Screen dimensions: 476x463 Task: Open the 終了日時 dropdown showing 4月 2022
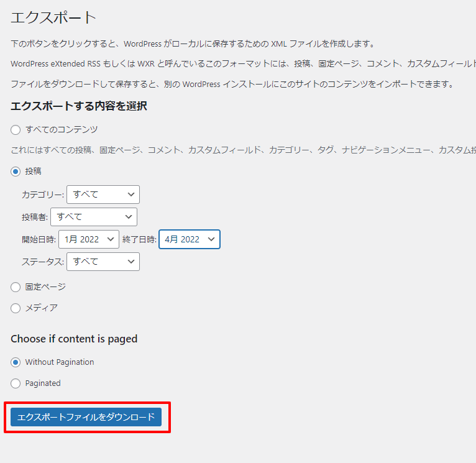(190, 239)
